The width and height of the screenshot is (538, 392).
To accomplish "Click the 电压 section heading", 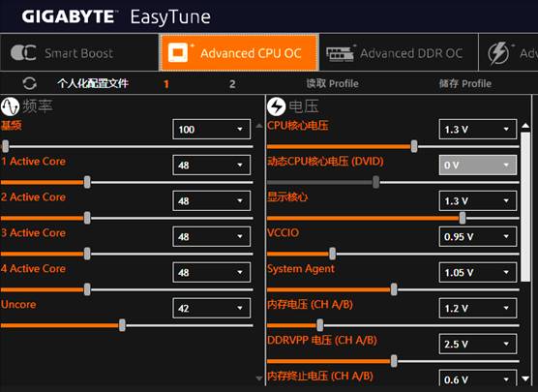I will click(x=304, y=106).
